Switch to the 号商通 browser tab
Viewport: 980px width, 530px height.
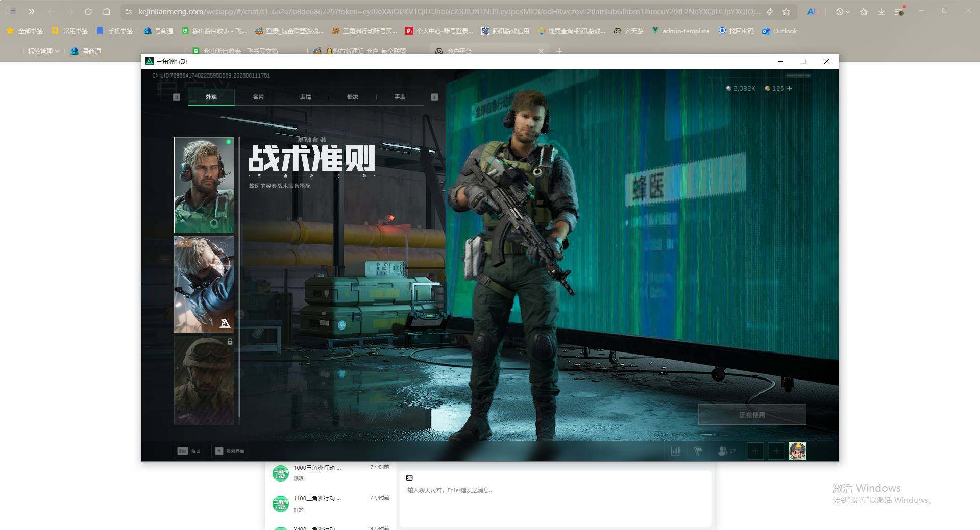(x=86, y=51)
